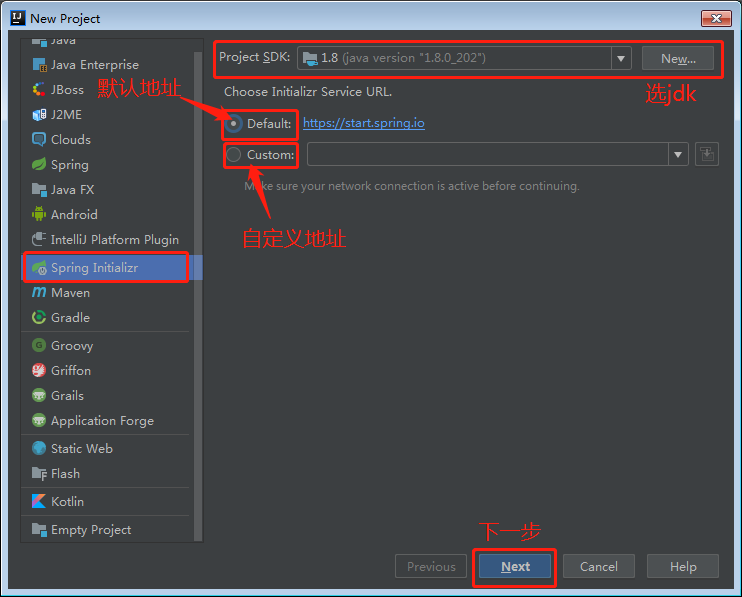Image resolution: width=742 pixels, height=597 pixels.
Task: Click the Grails list label
Action: 68,395
